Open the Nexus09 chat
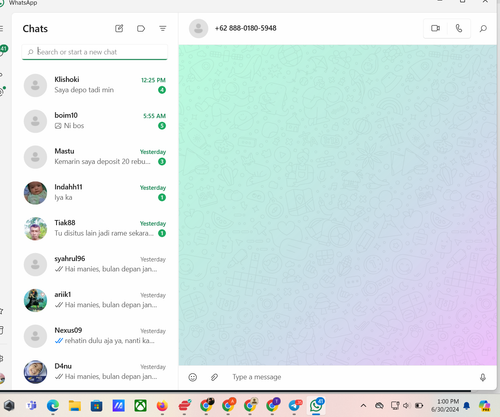 pos(95,336)
